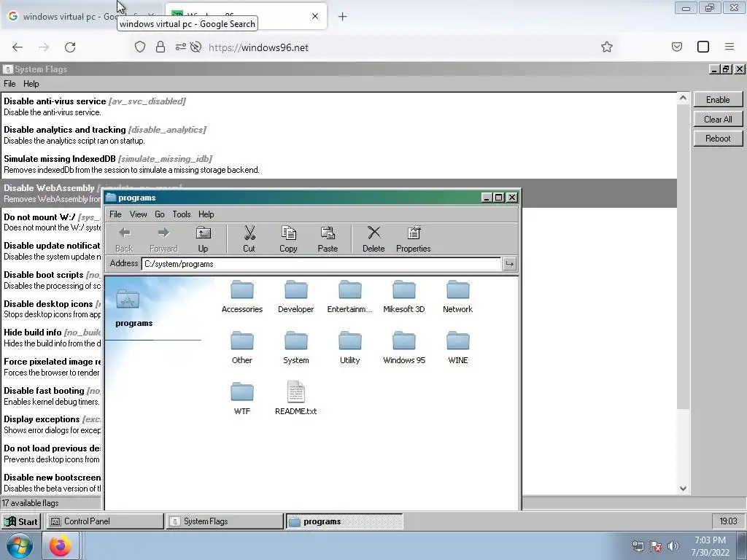This screenshot has height=560, width=747.
Task: Open a new browser tab
Action: tap(342, 17)
